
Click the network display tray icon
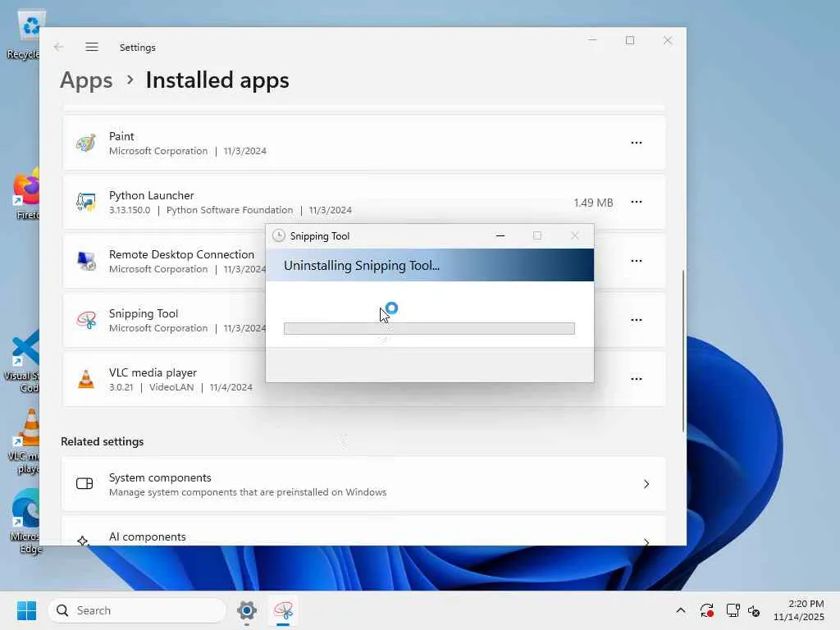(x=733, y=610)
